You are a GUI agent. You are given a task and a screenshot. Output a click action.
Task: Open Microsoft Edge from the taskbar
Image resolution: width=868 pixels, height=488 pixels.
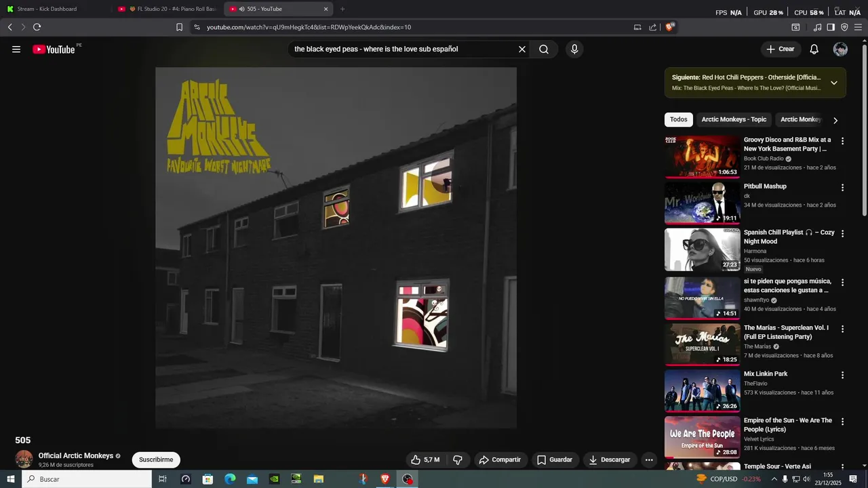(230, 479)
